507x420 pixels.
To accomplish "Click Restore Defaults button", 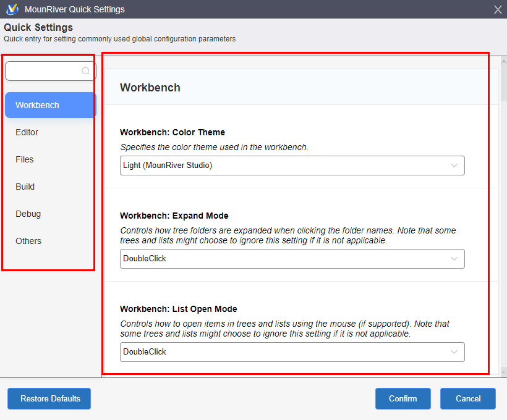I will pos(49,398).
